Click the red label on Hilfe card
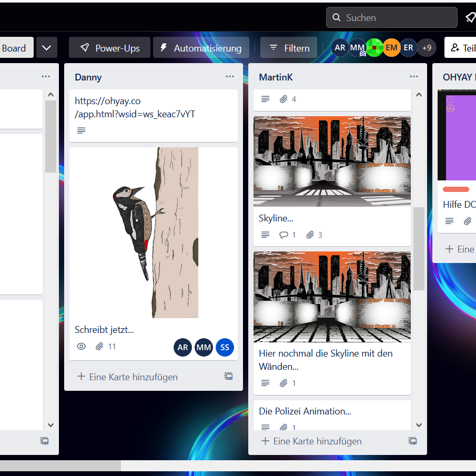Viewport: 476px width, 476px height. 456,189
